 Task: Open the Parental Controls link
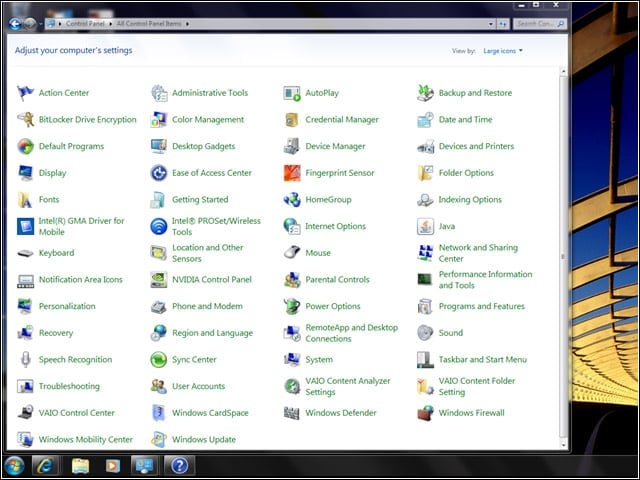point(337,280)
